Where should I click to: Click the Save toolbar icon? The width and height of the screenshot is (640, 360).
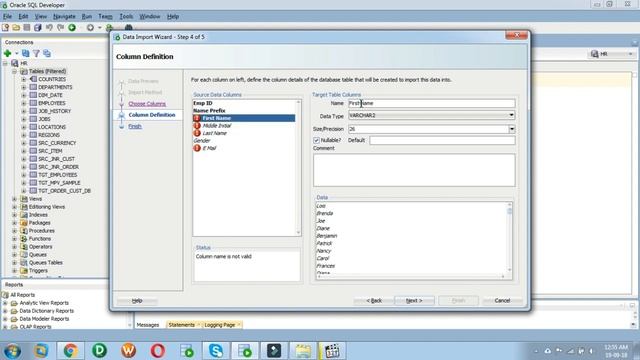[x=27, y=28]
